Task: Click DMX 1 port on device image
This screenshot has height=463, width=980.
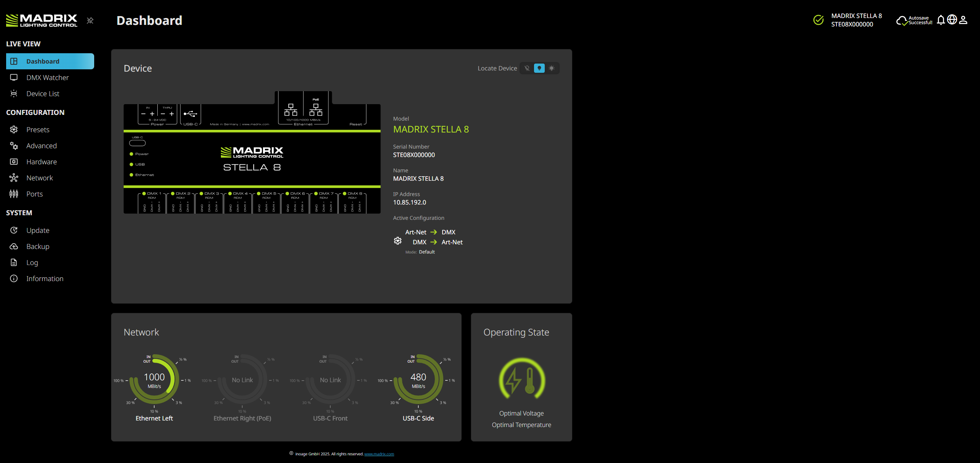Action: [152, 203]
